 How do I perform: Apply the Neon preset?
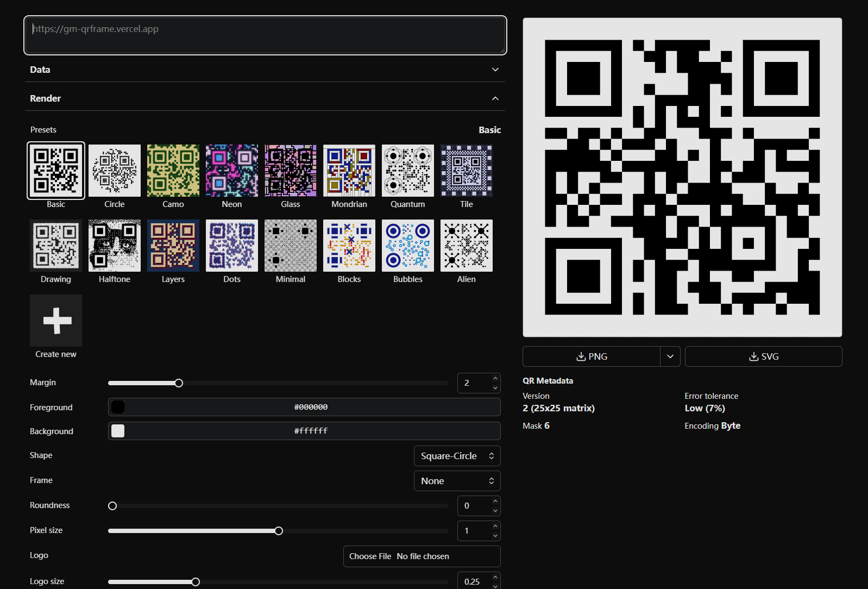(232, 171)
